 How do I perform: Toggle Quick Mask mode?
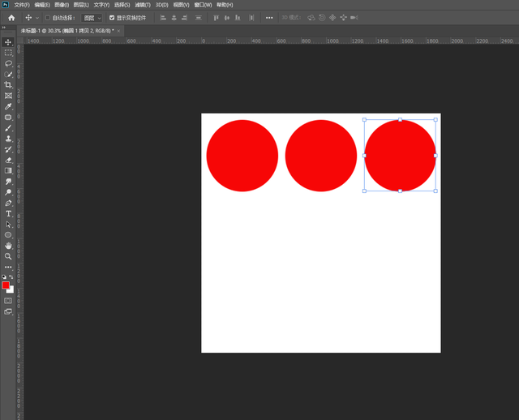(x=8, y=301)
